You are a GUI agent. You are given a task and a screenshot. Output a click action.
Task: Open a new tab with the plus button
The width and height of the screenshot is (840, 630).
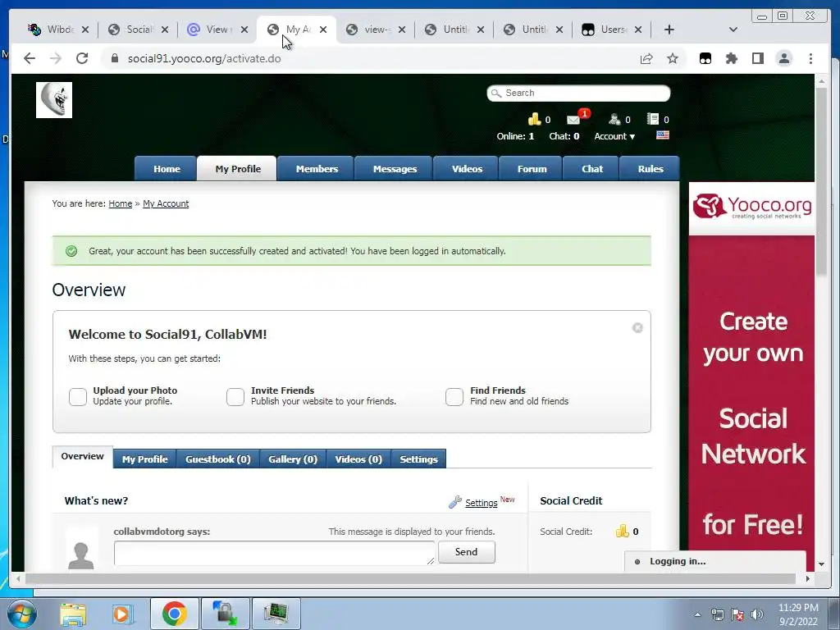coord(669,30)
